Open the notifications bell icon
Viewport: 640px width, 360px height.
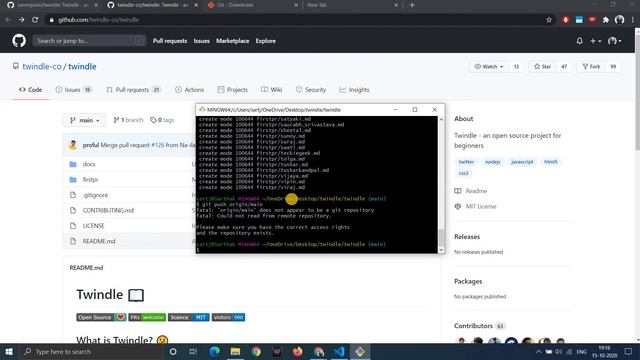coord(579,41)
